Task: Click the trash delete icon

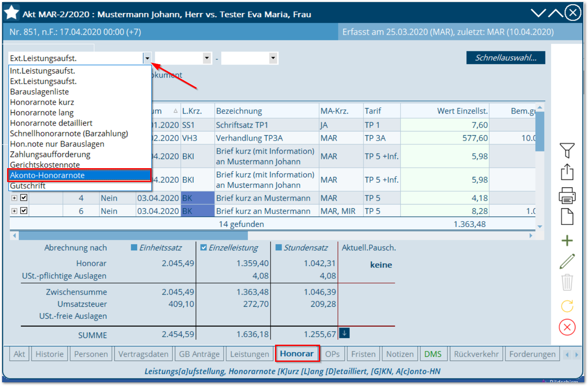Action: coord(567,283)
